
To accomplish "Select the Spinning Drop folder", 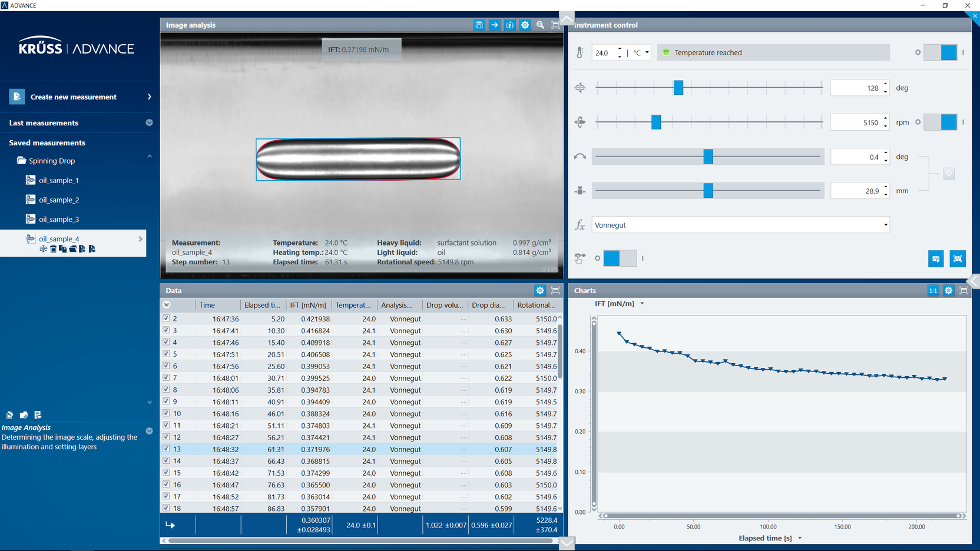I will 51,161.
